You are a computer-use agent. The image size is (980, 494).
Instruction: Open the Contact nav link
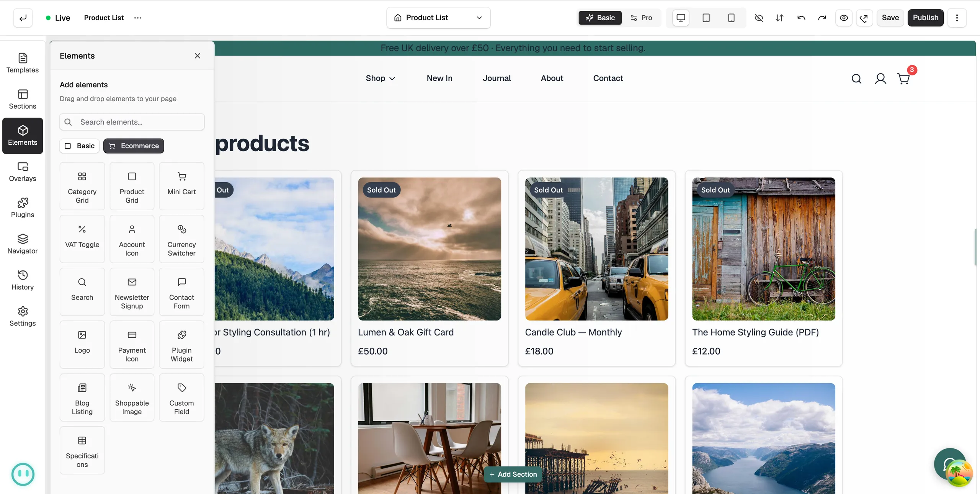tap(608, 78)
